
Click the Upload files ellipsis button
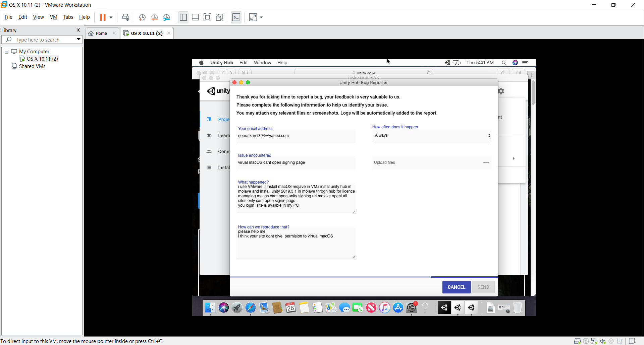(x=486, y=163)
